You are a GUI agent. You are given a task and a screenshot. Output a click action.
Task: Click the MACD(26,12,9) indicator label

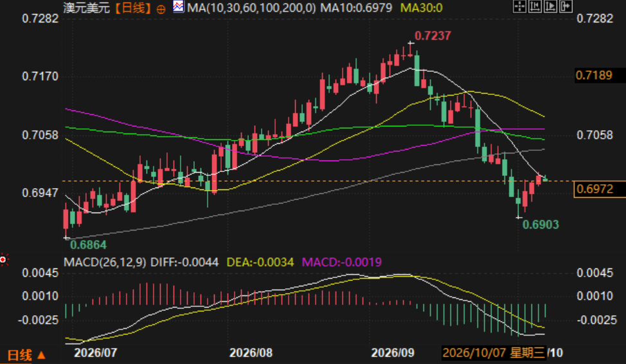(105, 262)
